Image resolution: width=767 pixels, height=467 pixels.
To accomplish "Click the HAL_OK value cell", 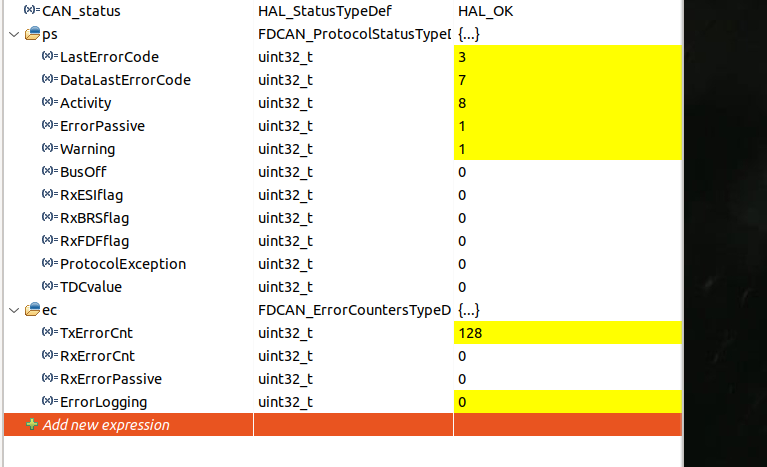I will (567, 11).
